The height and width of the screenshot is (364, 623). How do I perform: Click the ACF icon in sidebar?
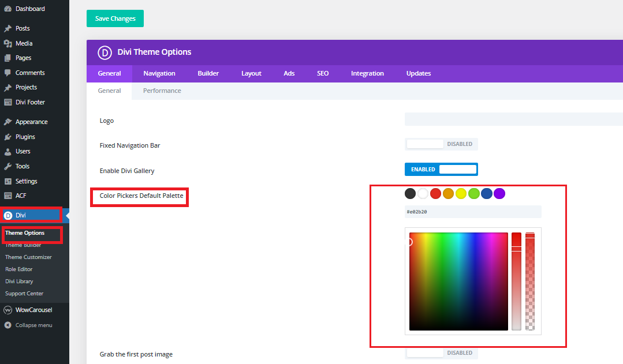point(8,196)
